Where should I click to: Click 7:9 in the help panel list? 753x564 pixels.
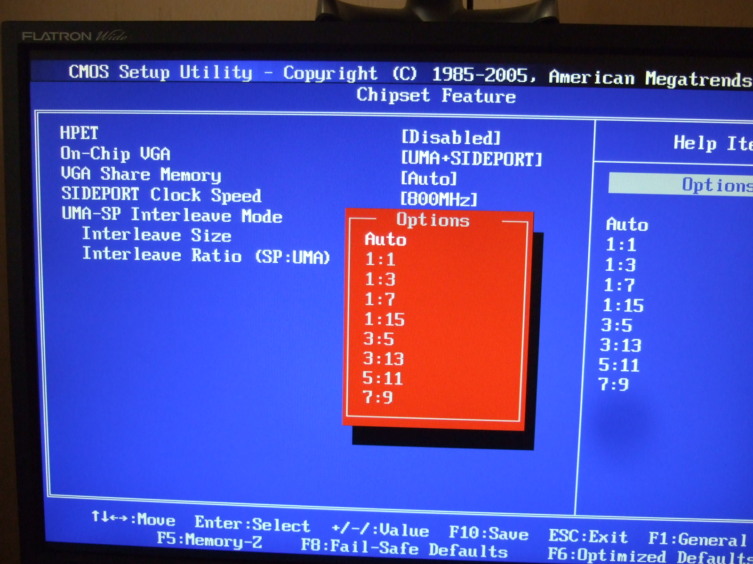coord(614,384)
